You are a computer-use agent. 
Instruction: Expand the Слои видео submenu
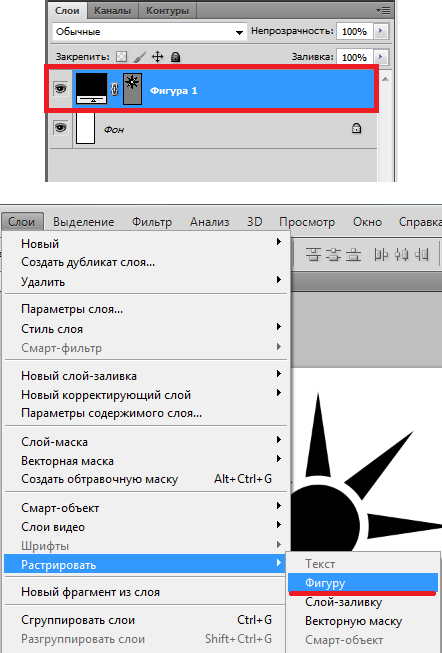pyautogui.click(x=279, y=524)
